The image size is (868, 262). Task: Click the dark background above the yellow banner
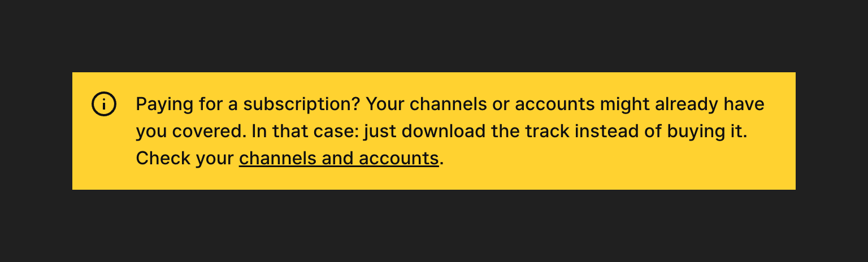434,34
